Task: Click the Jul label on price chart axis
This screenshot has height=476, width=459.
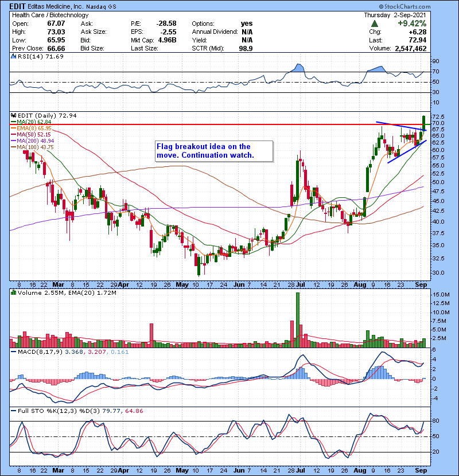Action: (x=301, y=285)
